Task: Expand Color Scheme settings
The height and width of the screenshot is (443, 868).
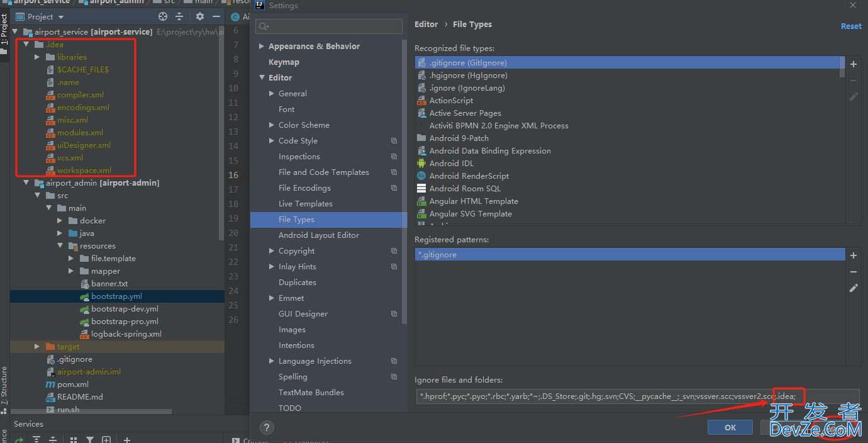Action: click(x=272, y=125)
